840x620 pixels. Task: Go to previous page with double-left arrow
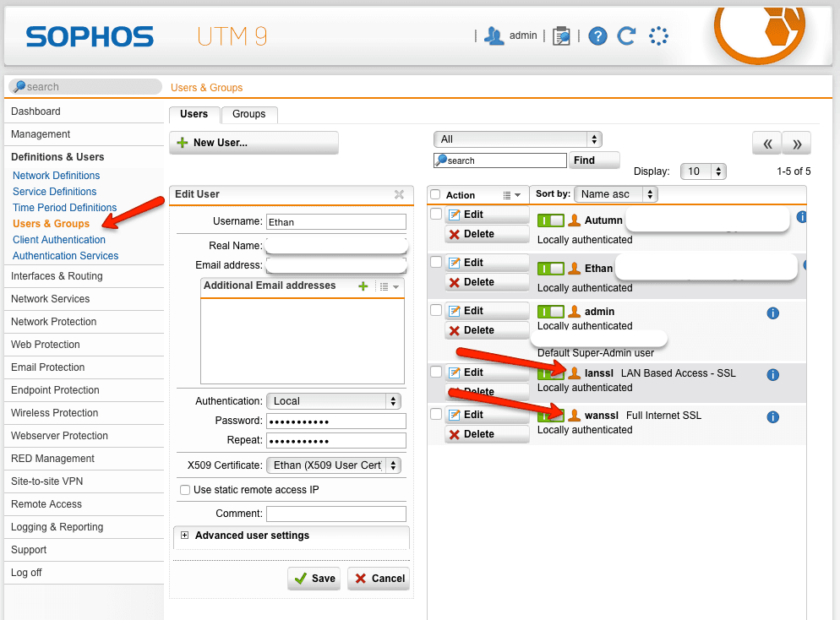tap(767, 144)
